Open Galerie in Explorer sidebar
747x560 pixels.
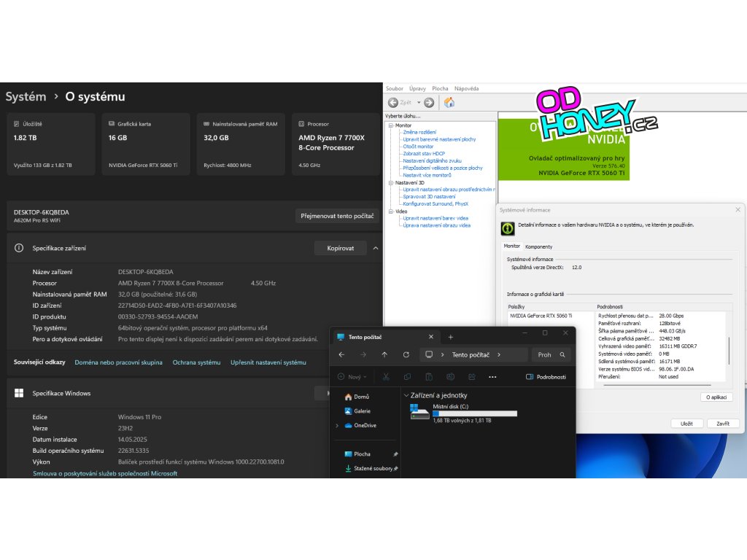pyautogui.click(x=357, y=411)
